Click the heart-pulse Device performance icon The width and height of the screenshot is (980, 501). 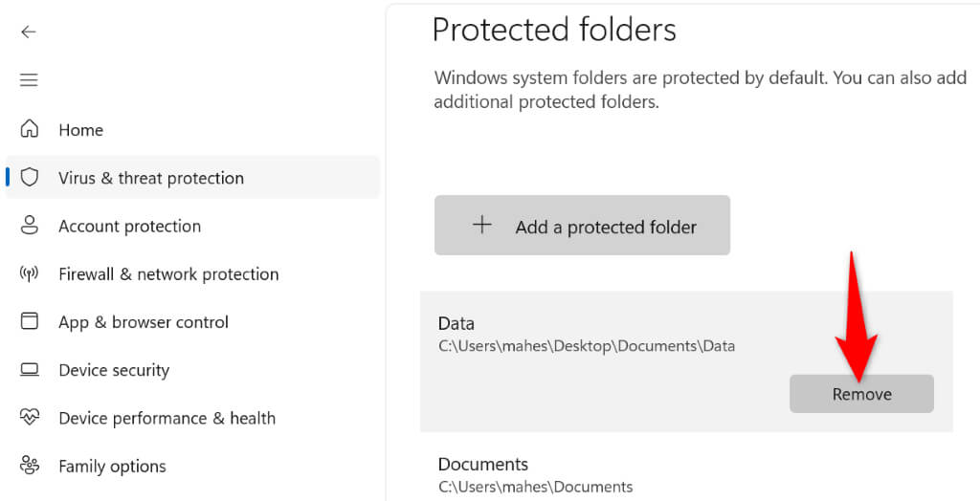[x=30, y=418]
